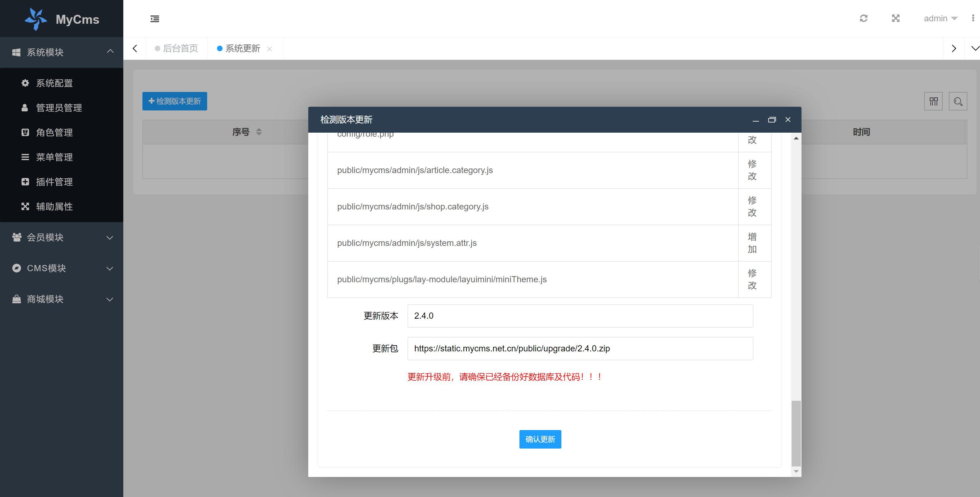Collapse the 系统模块 sidebar group
Screen dimensions: 980x497
tap(62, 52)
